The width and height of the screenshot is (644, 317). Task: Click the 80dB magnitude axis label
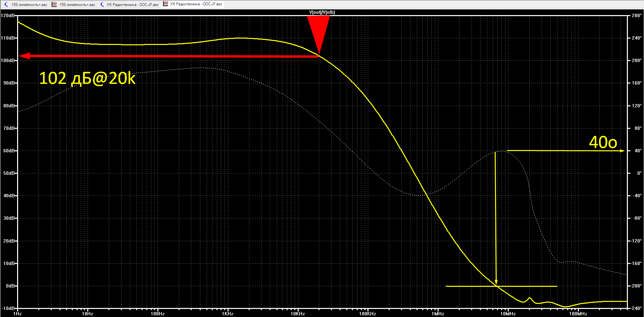point(9,106)
